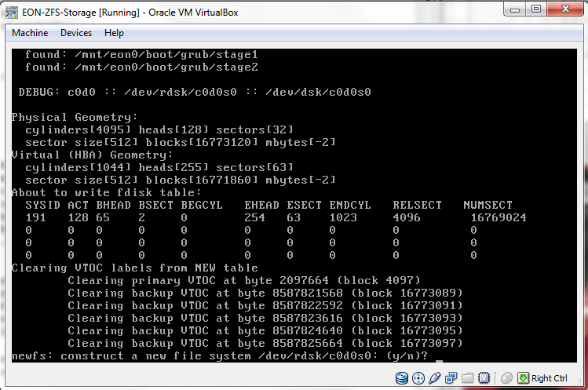Viewport: 588px width, 390px height.
Task: Minimize the VirtualBox VM window
Action: point(515,9)
